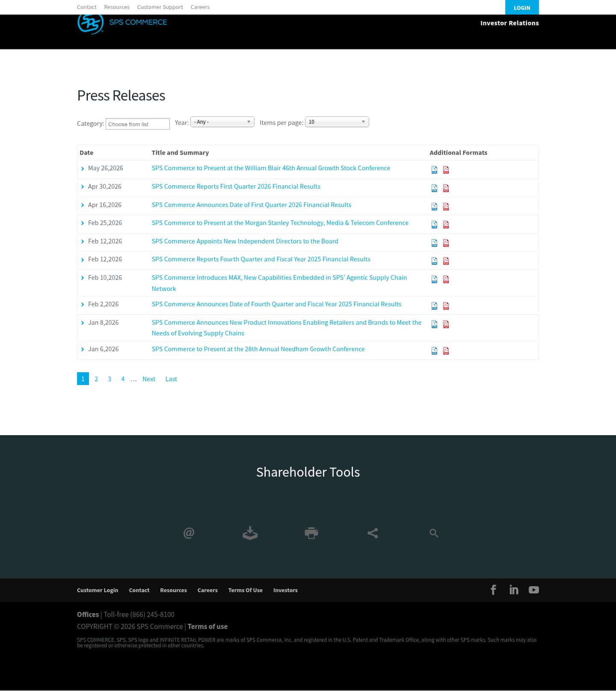Expand the Feb 25,2026 row chevron
The height and width of the screenshot is (691, 616).
pos(83,223)
